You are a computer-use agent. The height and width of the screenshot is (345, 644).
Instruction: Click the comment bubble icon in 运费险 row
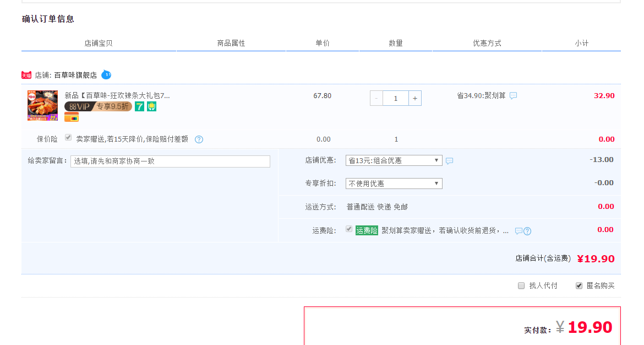(519, 231)
